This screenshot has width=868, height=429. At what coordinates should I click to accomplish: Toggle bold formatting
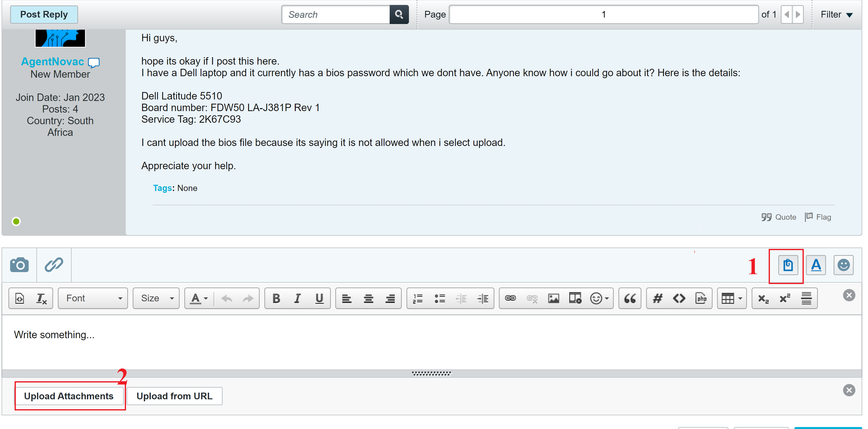(x=276, y=298)
